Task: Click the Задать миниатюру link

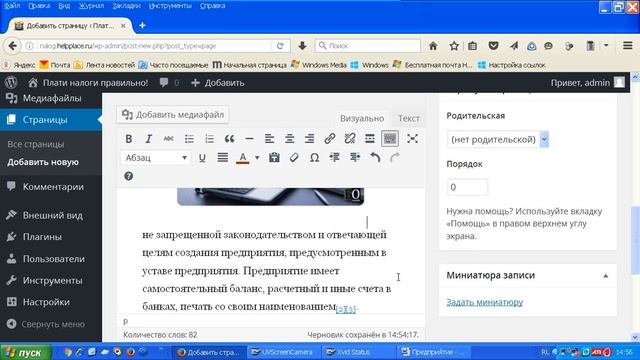Action: [484, 302]
